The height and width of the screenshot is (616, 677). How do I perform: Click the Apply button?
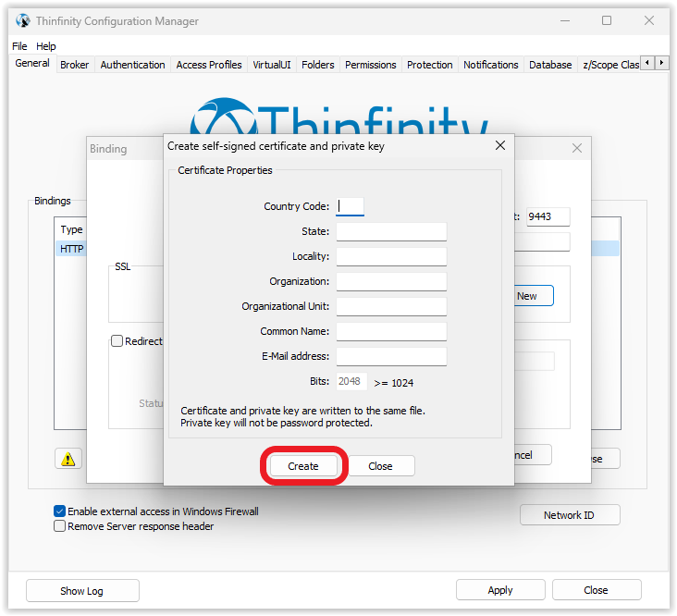click(500, 590)
